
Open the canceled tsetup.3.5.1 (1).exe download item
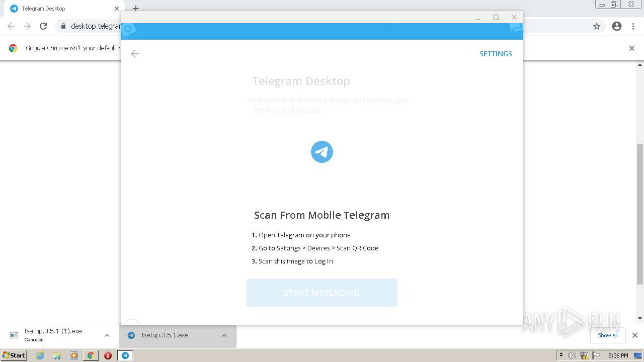(x=53, y=335)
